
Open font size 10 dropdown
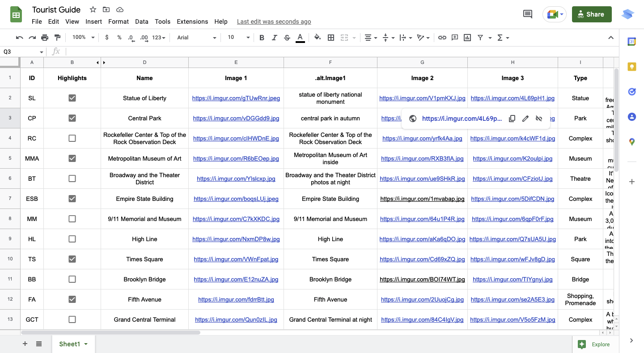(238, 38)
